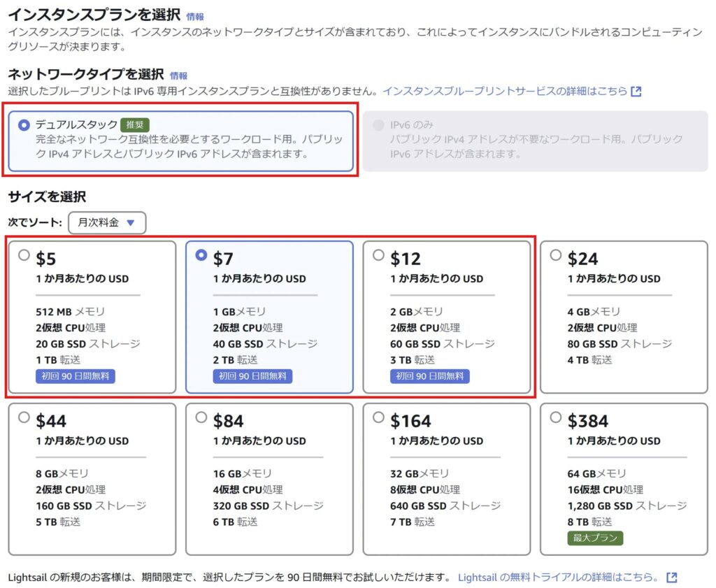Pick the $24 per month plan

coord(556,255)
